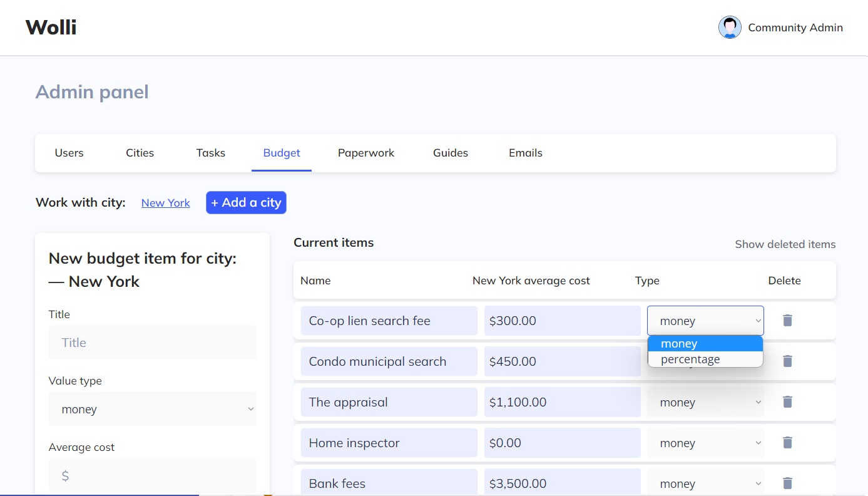
Task: Edit the Bank fees cost field
Action: pyautogui.click(x=562, y=483)
